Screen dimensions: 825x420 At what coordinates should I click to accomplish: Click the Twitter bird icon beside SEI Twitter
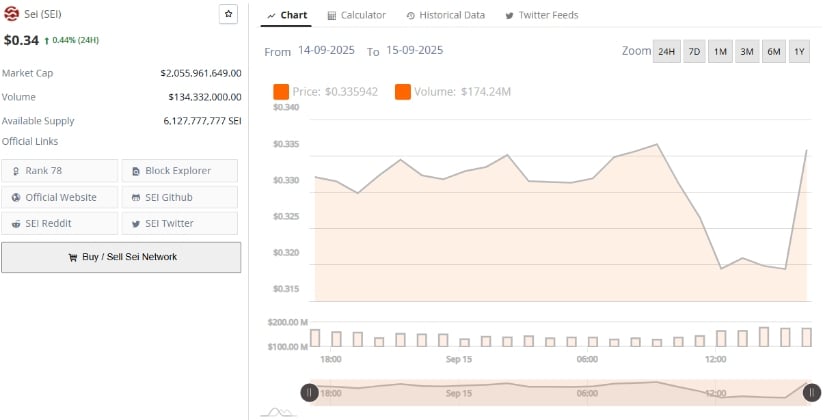tap(136, 224)
